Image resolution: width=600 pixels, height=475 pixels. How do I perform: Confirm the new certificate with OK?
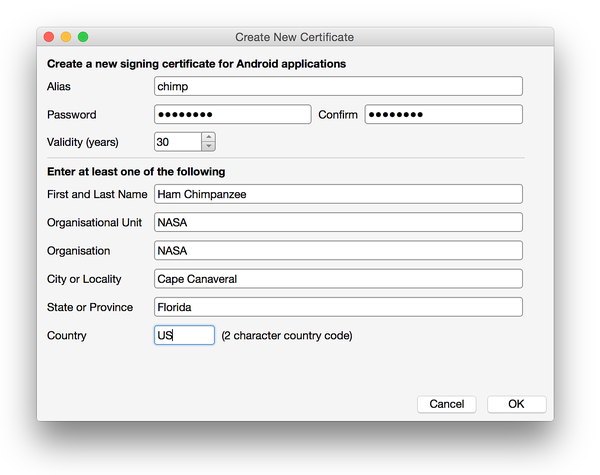pos(517,404)
